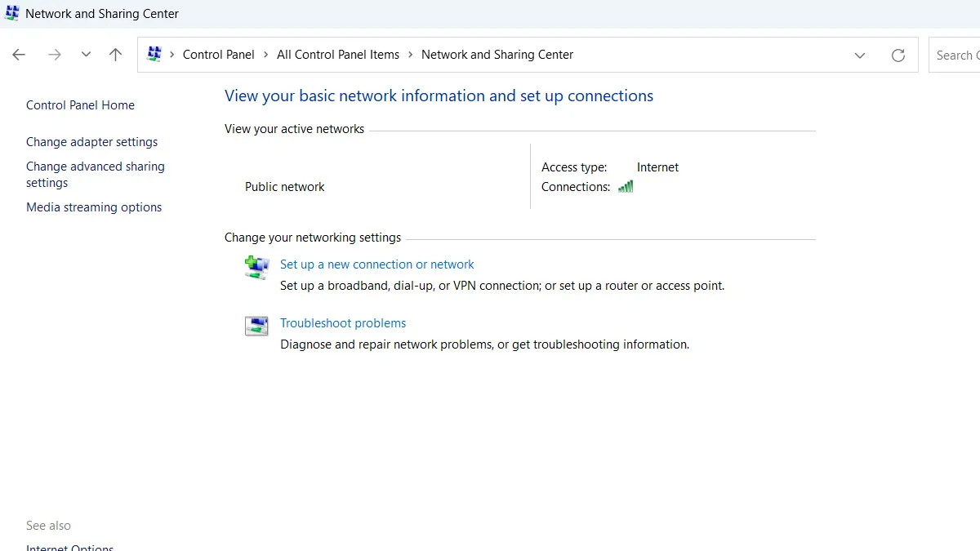Image resolution: width=980 pixels, height=551 pixels.
Task: Go up one level with the Up arrow
Action: coord(115,55)
